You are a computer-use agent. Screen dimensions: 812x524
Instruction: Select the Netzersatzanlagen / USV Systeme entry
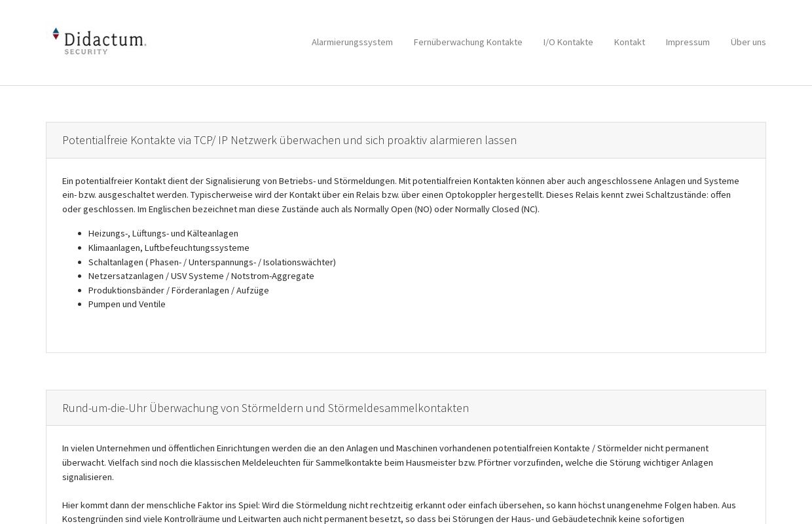point(201,276)
